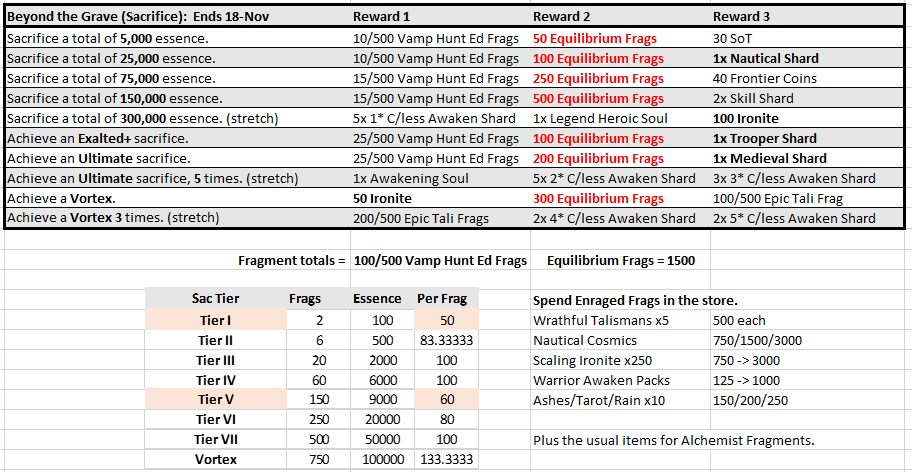Select the '50 Equilibrium Frags' cell
912x472 pixels.
pos(619,39)
